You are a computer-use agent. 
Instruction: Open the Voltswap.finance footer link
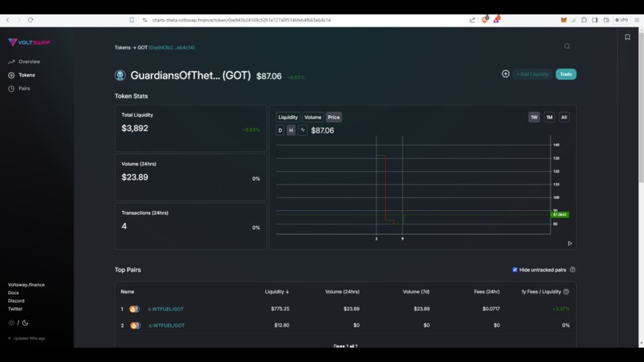pos(26,284)
